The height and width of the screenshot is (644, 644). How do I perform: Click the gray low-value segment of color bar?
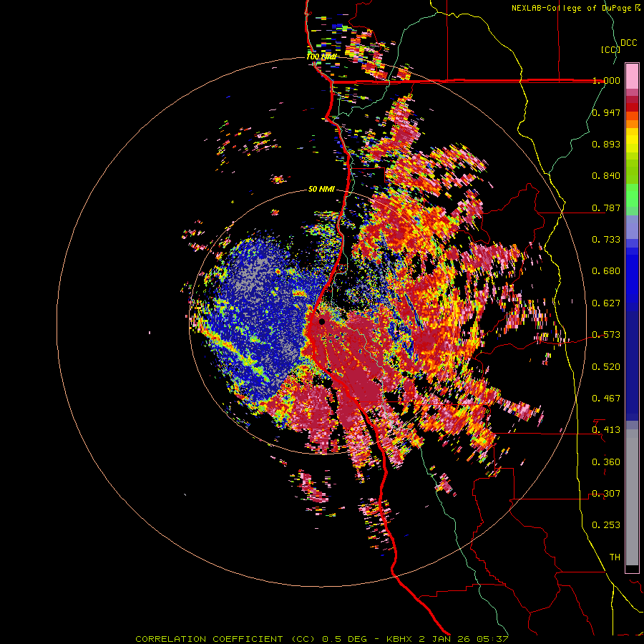pyautogui.click(x=632, y=497)
